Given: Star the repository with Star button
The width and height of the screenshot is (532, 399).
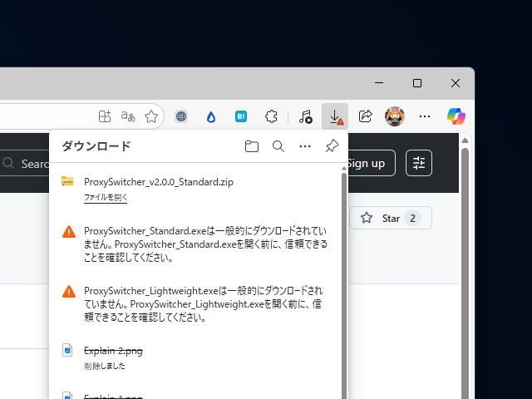Looking at the screenshot, I should click(x=391, y=218).
